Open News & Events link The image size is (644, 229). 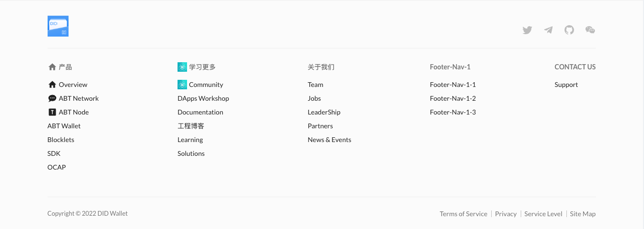coord(329,140)
